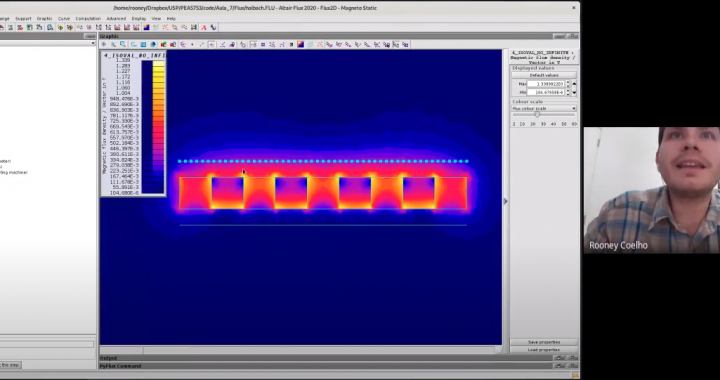Click the phone-shaped icon ending the main toolbar

(213, 27)
